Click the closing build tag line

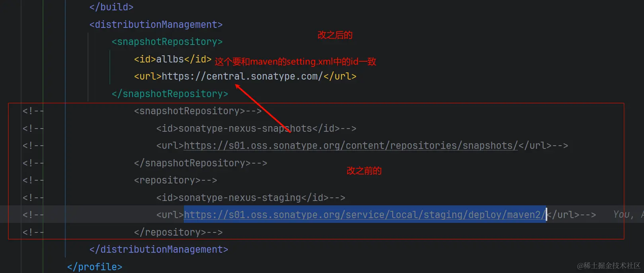click(111, 7)
